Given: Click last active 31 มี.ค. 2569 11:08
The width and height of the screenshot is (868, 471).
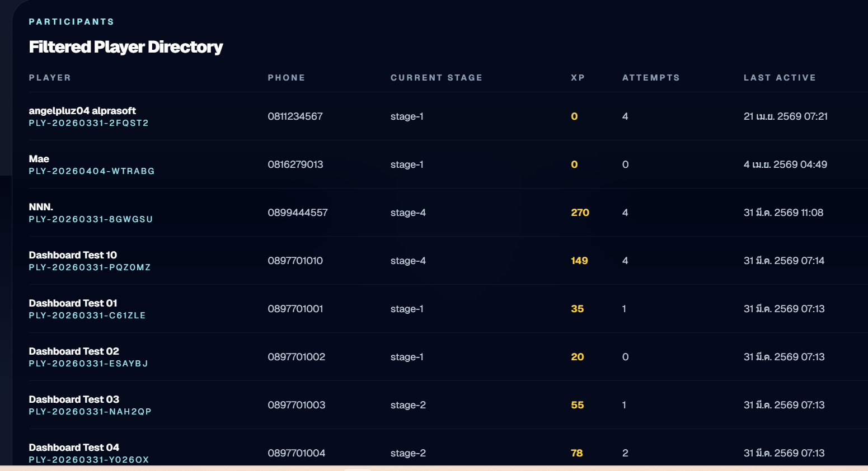Looking at the screenshot, I should [783, 213].
